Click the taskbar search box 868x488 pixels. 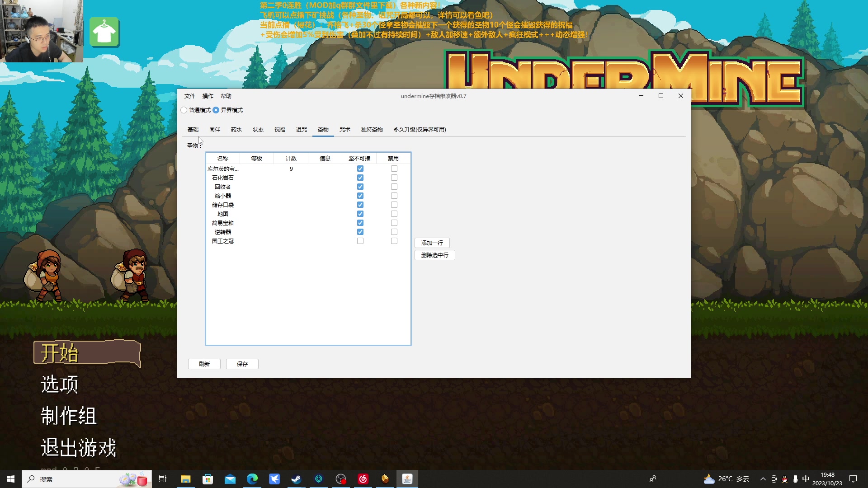(87, 479)
